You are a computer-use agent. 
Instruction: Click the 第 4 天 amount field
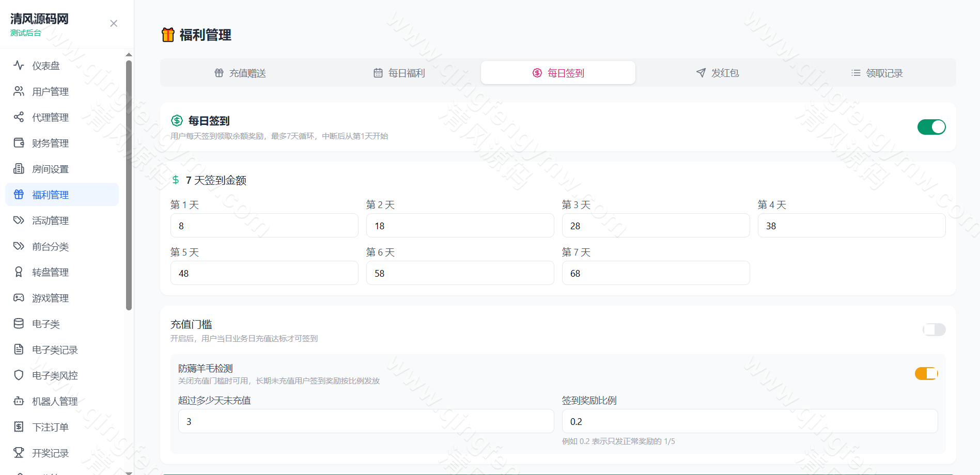[852, 226]
